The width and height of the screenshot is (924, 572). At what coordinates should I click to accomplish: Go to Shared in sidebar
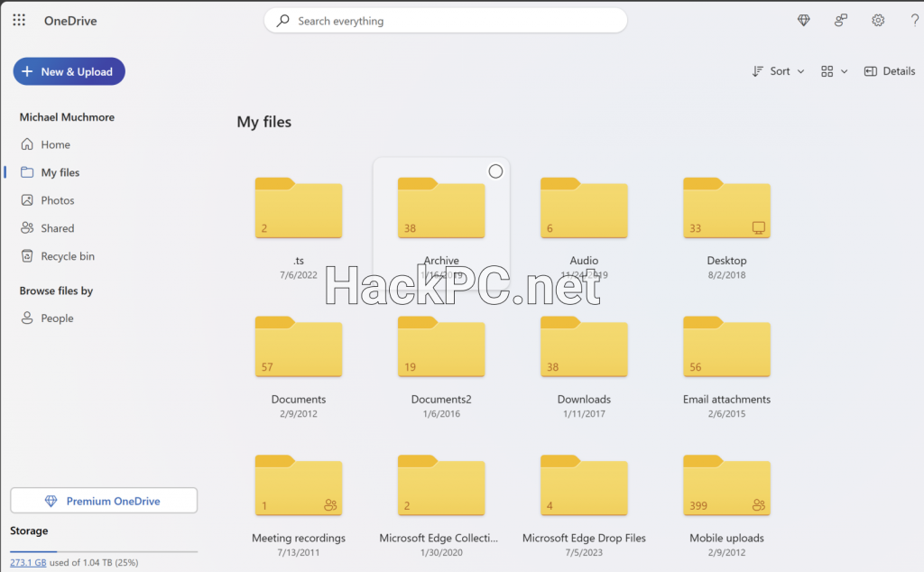tap(57, 228)
